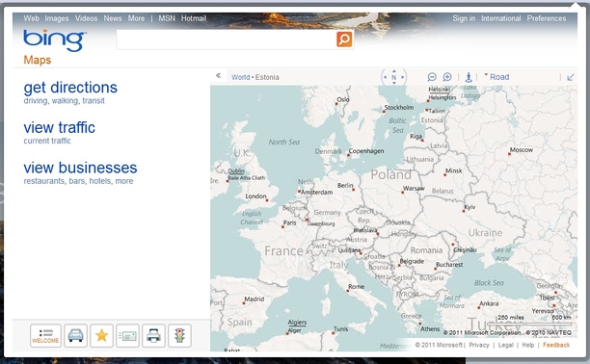Collapse the left panel with the double chevron
Screen dimensions: 590x364
tap(218, 75)
